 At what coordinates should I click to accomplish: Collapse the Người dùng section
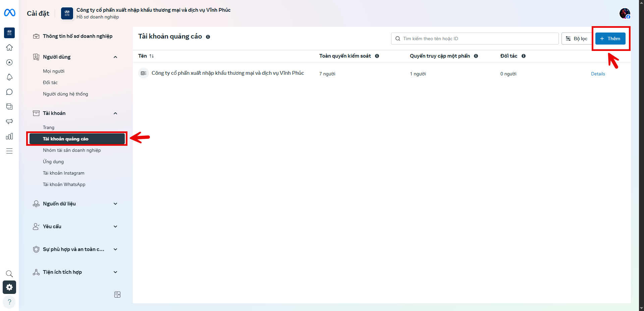(x=115, y=57)
